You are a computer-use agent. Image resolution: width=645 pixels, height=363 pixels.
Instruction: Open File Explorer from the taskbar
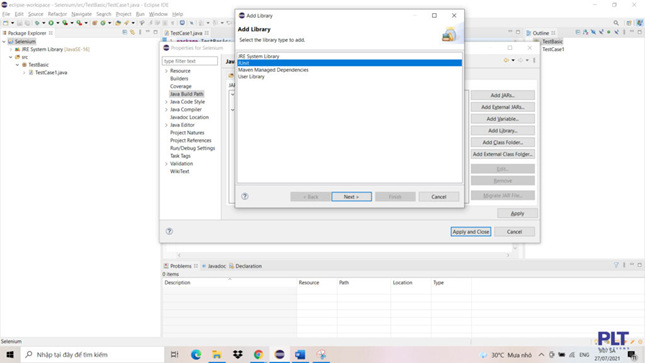point(217,354)
